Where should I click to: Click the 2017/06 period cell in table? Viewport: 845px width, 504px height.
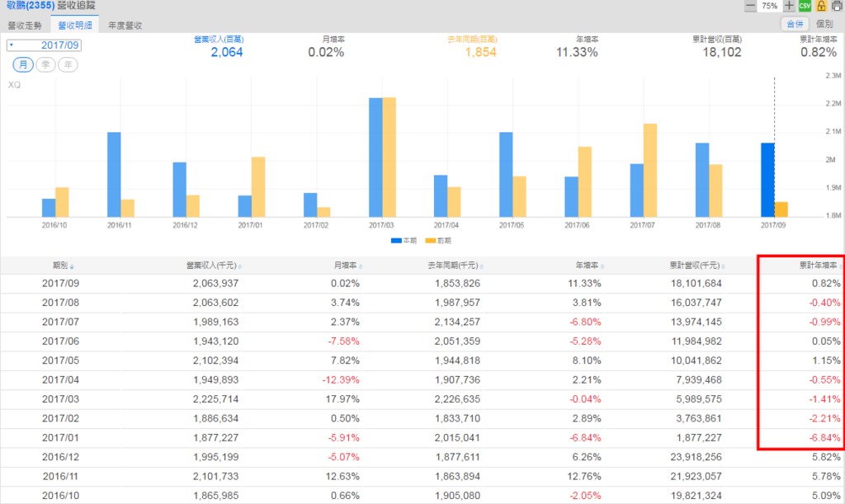pos(60,341)
